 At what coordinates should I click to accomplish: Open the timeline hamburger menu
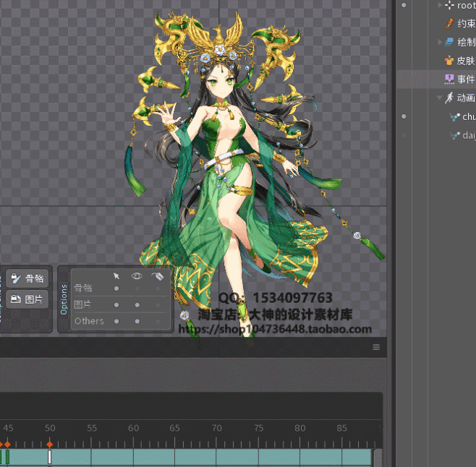click(x=376, y=347)
